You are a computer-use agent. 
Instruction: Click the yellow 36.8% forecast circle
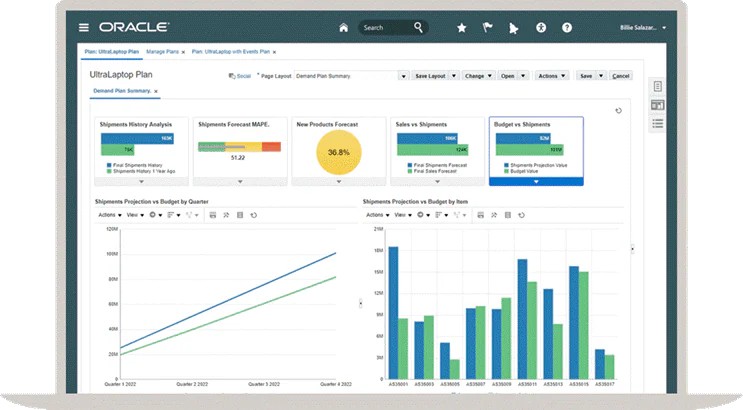339,152
